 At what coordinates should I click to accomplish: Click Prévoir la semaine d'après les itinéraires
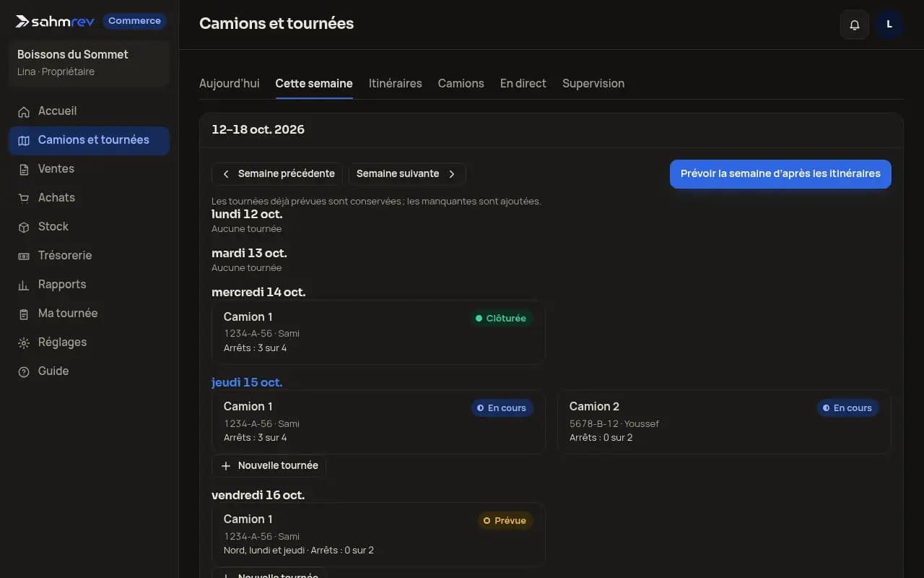click(780, 174)
